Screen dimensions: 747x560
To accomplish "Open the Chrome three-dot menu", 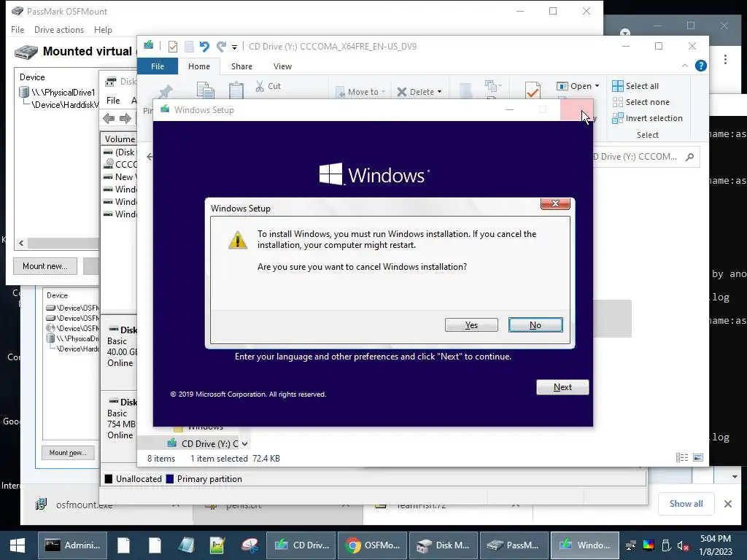I will (725, 60).
